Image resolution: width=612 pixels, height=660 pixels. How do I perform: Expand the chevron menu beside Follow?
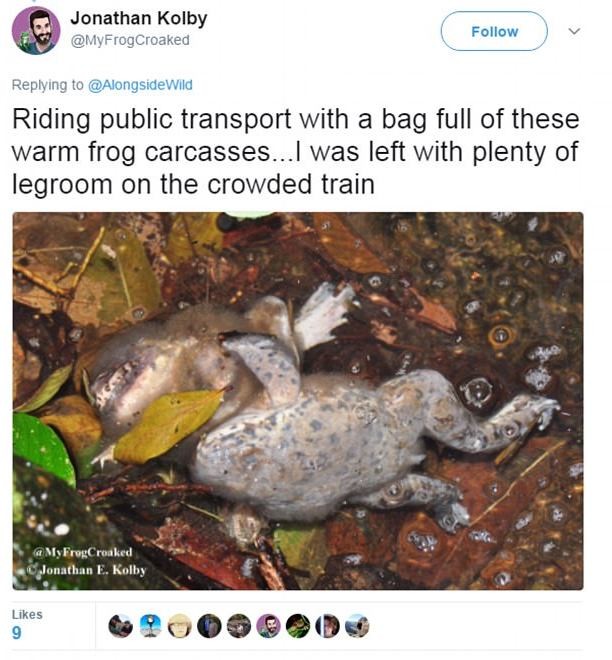(x=574, y=31)
